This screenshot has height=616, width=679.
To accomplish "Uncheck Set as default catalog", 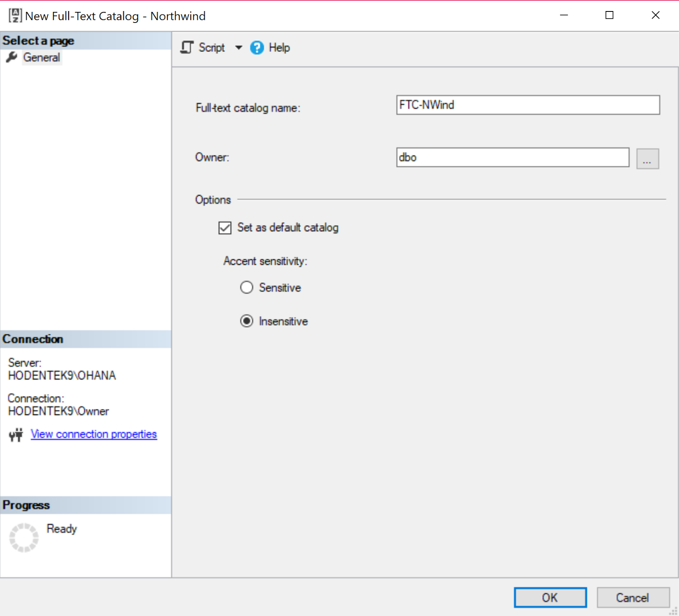I will pyautogui.click(x=224, y=228).
